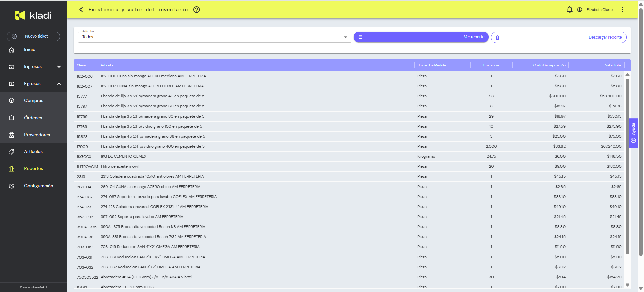Click table scrollbar up arrow

tap(627, 75)
